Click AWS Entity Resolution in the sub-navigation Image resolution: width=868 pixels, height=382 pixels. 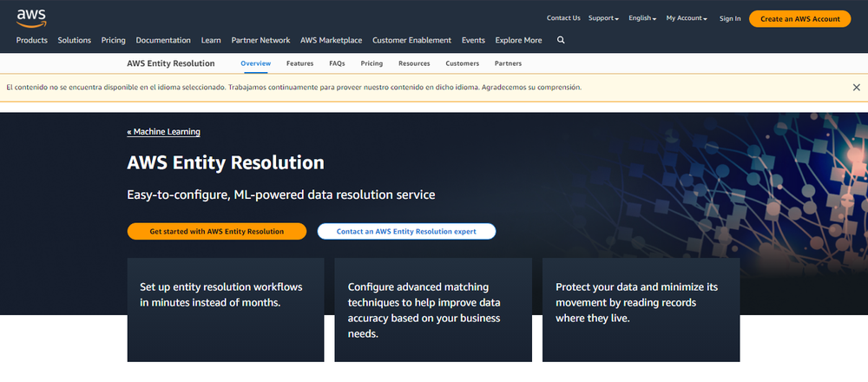pos(171,63)
